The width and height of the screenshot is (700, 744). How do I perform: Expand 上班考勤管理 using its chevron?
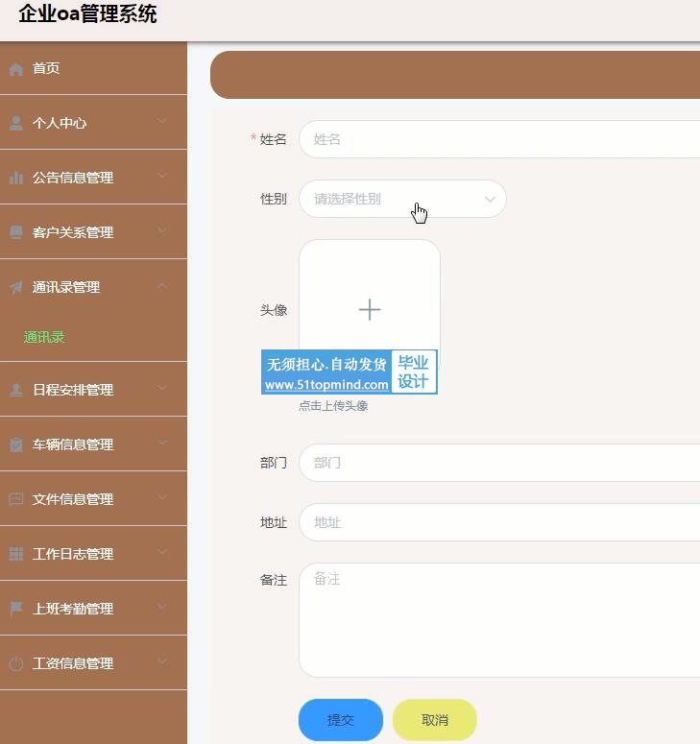pyautogui.click(x=162, y=606)
